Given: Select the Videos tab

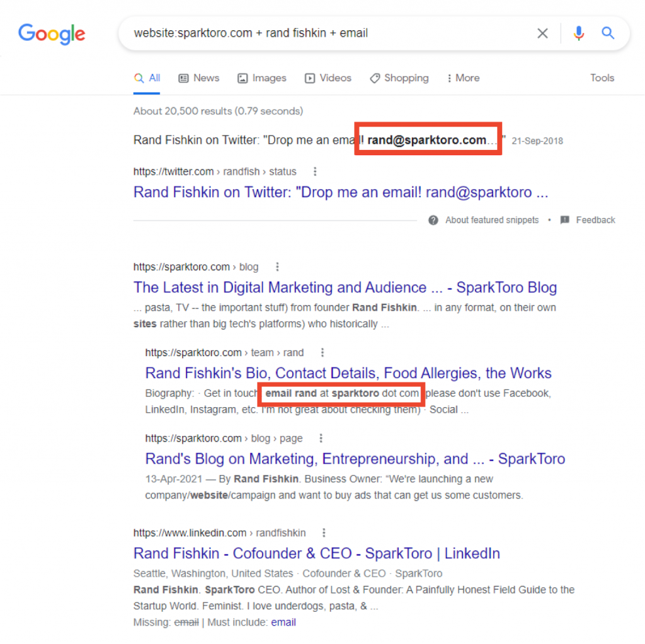Looking at the screenshot, I should click(x=328, y=78).
